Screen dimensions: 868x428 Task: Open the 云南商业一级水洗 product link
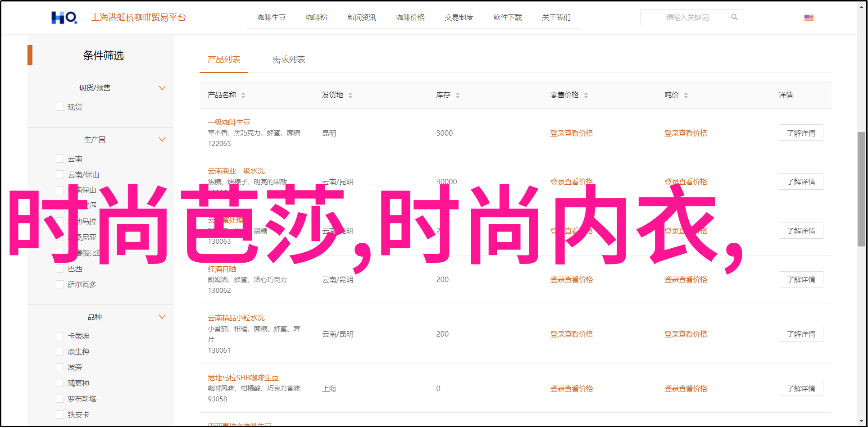pyautogui.click(x=236, y=171)
